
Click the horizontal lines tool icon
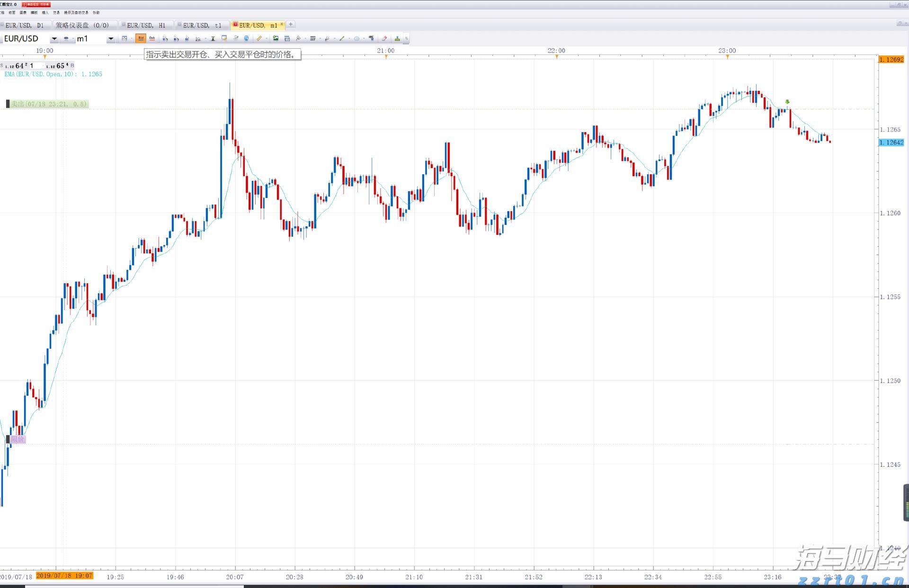pos(312,38)
